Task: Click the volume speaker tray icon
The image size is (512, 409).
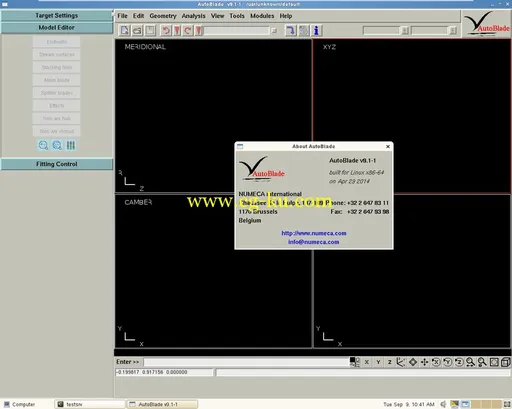Action: [443, 404]
